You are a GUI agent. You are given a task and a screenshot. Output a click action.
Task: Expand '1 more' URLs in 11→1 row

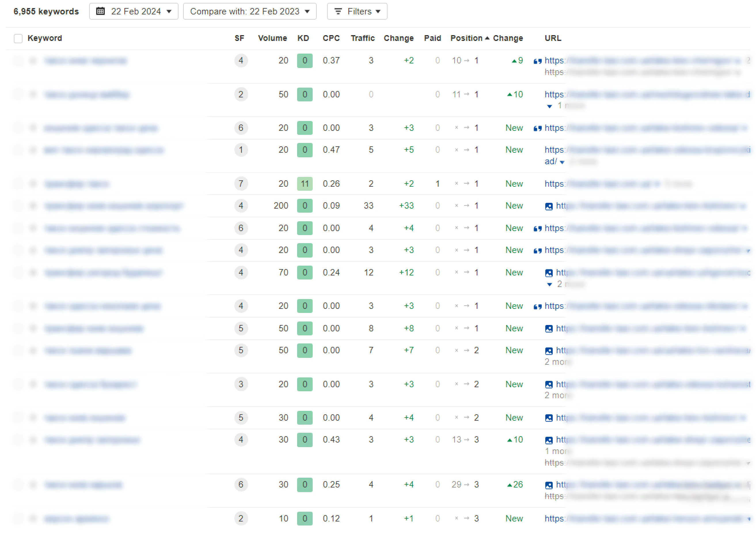(x=549, y=106)
